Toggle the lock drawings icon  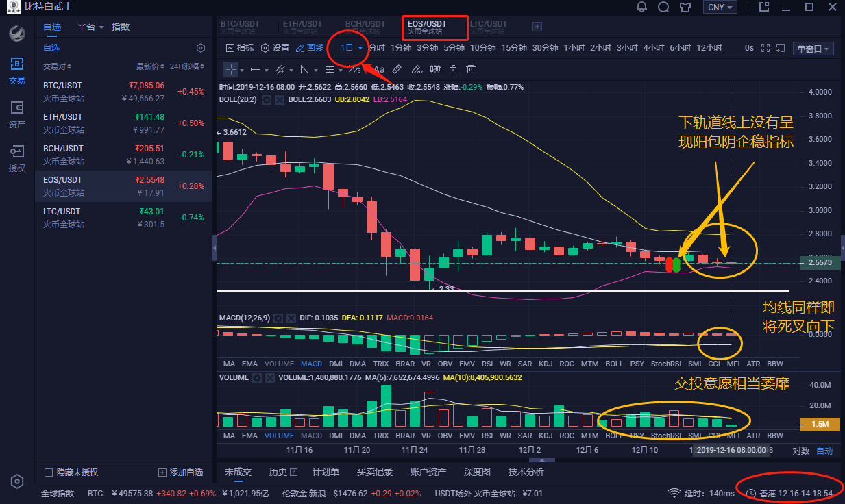coord(452,69)
